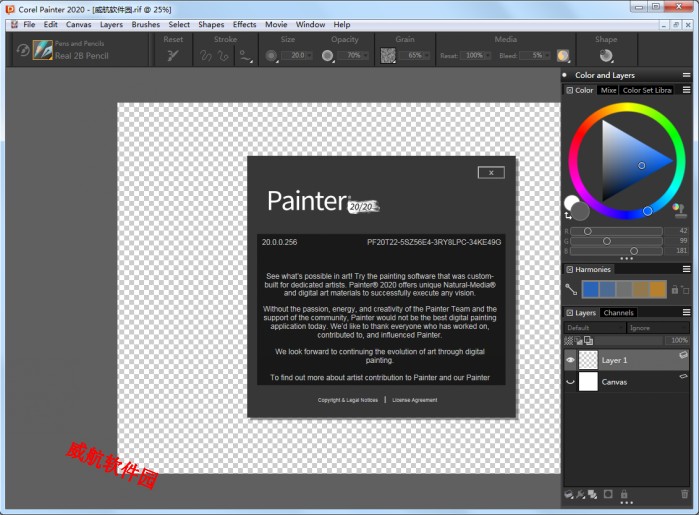Viewport: 699px width, 515px height.
Task: Close the Painter About dialog X button
Action: pyautogui.click(x=491, y=173)
